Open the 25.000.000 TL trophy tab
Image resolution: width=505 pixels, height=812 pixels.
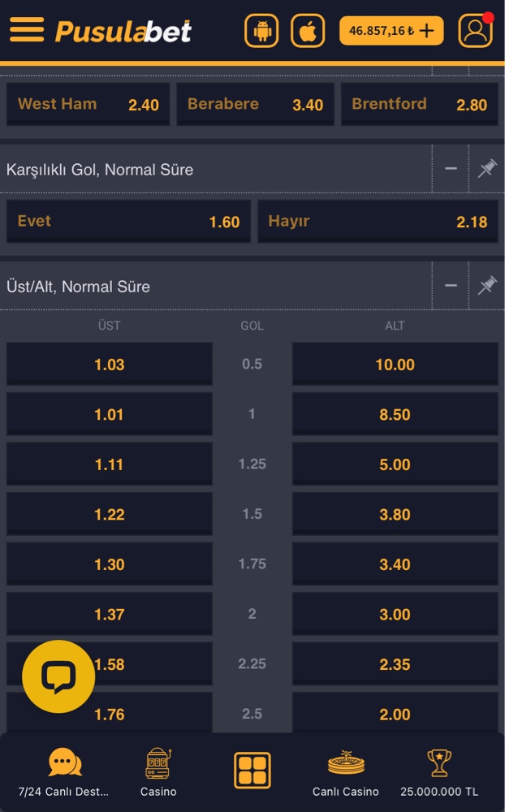pos(439,770)
